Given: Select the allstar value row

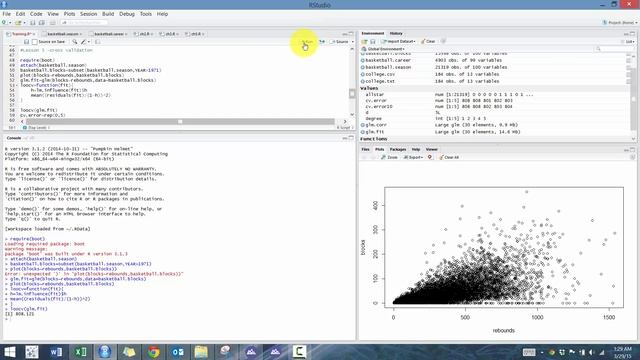Looking at the screenshot, I should (494, 94).
